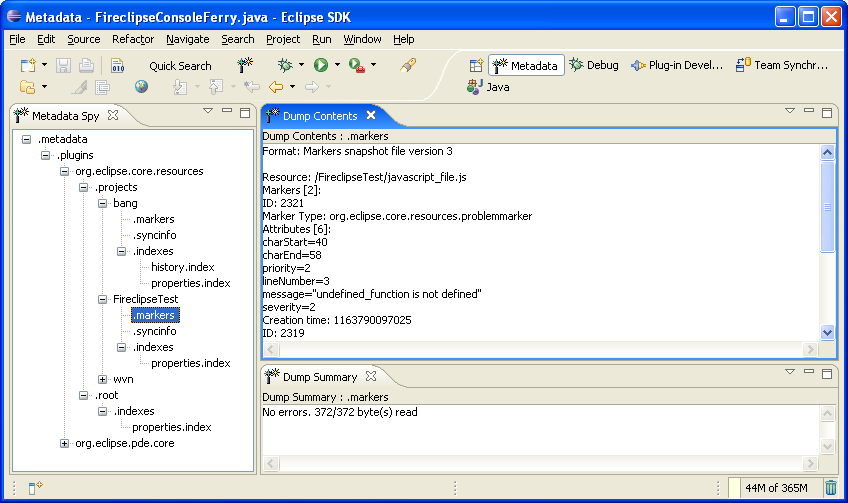Open the External Tools dropdown arrow
Image resolution: width=848 pixels, height=503 pixels.
(x=373, y=65)
